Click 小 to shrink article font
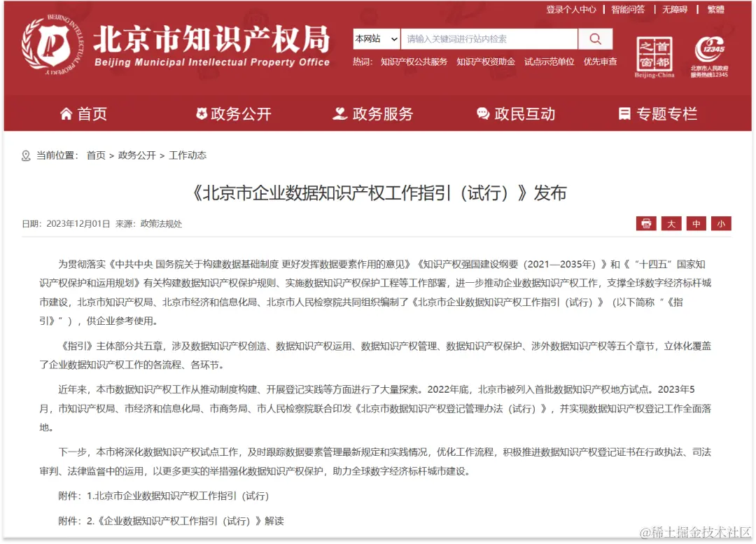The height and width of the screenshot is (544, 756). coord(721,223)
